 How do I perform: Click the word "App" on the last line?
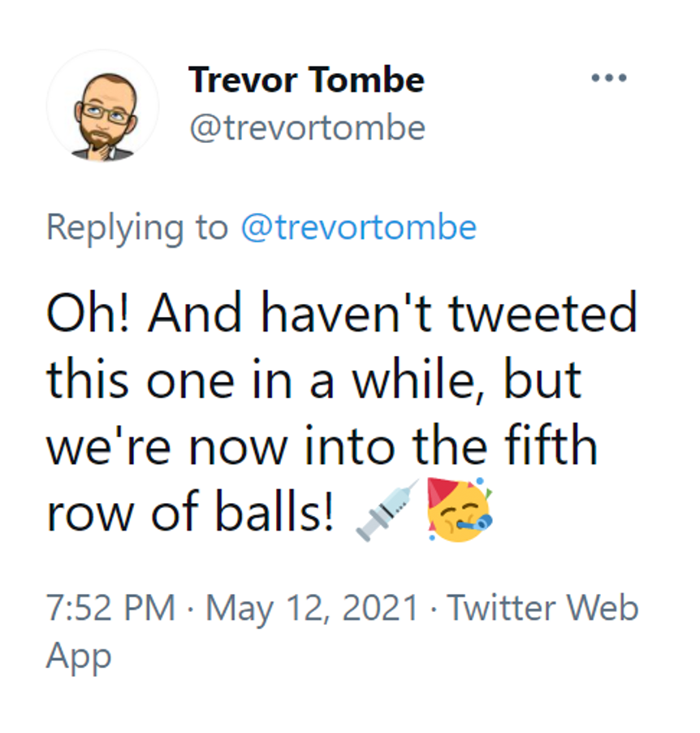click(x=78, y=655)
